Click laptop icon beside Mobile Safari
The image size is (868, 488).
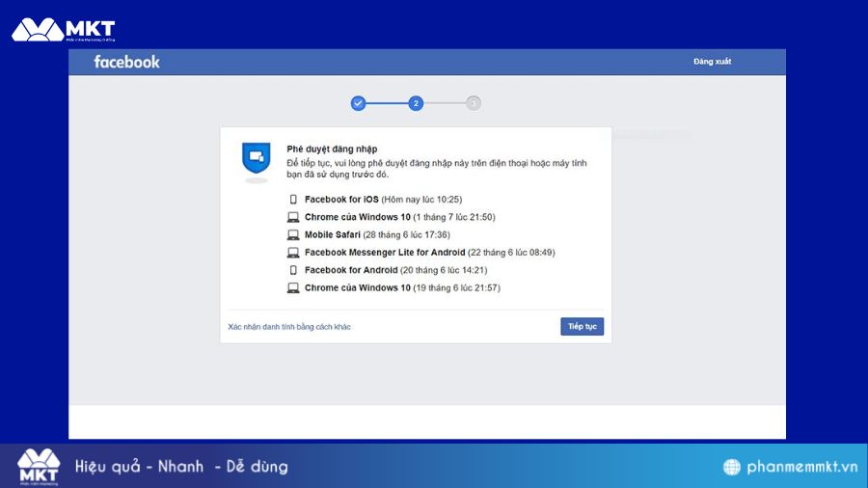click(x=293, y=234)
